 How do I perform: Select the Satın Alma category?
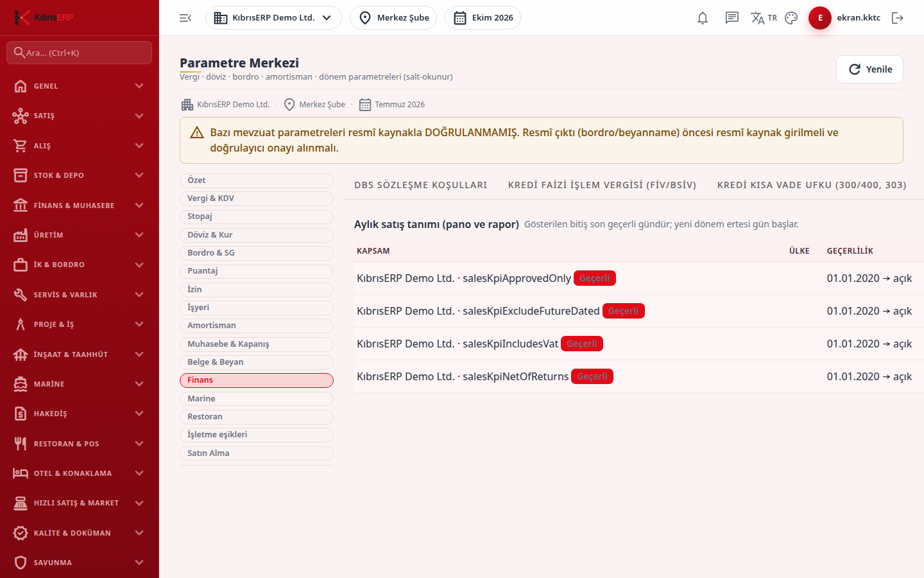pos(257,453)
